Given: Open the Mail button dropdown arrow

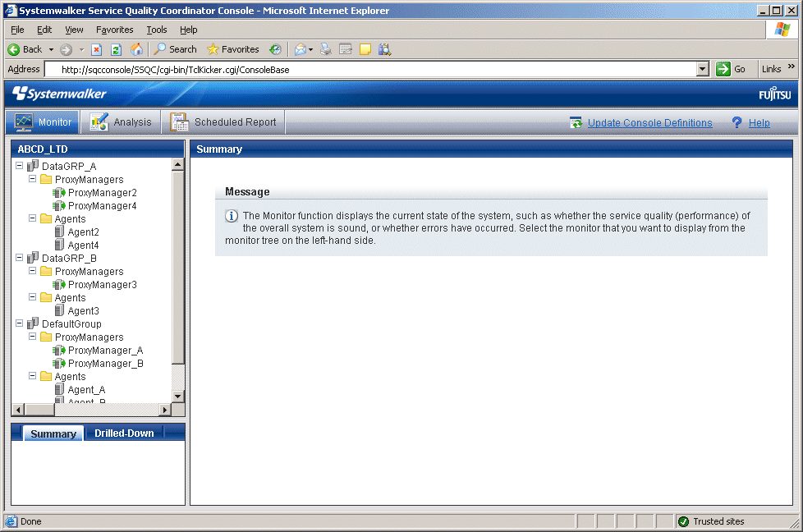Looking at the screenshot, I should pos(310,49).
